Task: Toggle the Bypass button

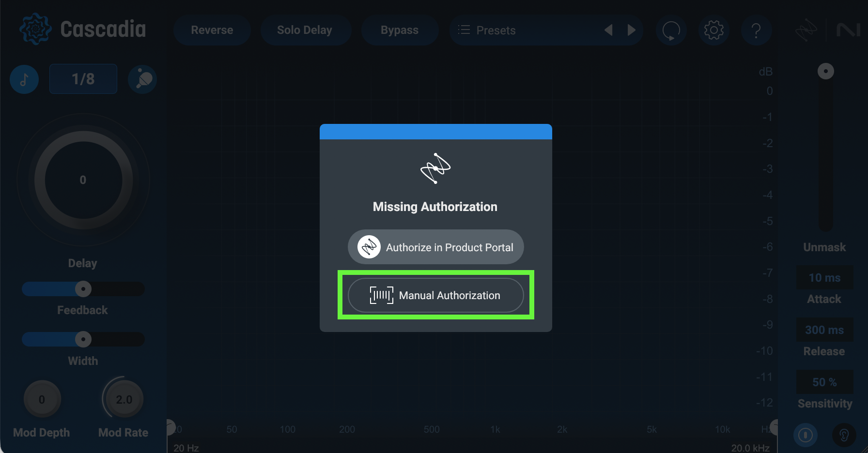Action: click(400, 30)
